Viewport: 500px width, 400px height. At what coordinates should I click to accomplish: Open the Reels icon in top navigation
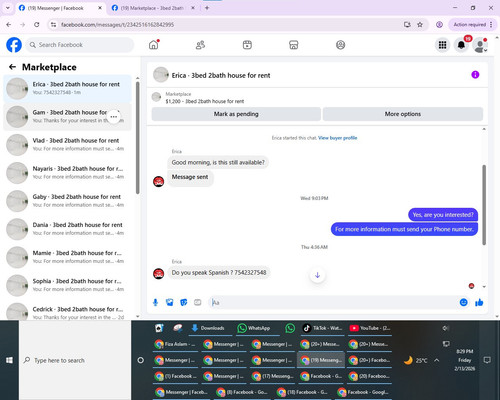(x=247, y=45)
